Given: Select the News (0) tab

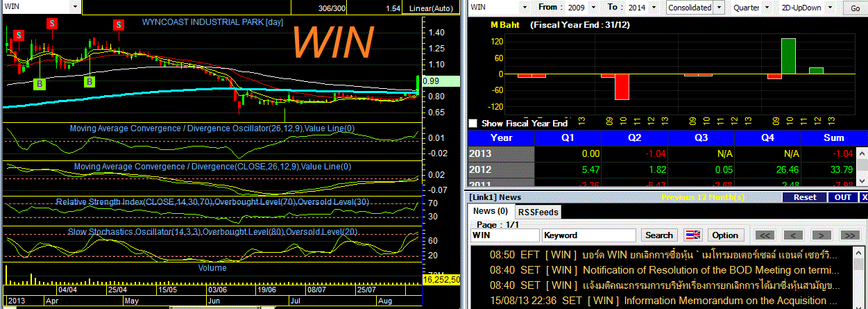Looking at the screenshot, I should pyautogui.click(x=491, y=211).
